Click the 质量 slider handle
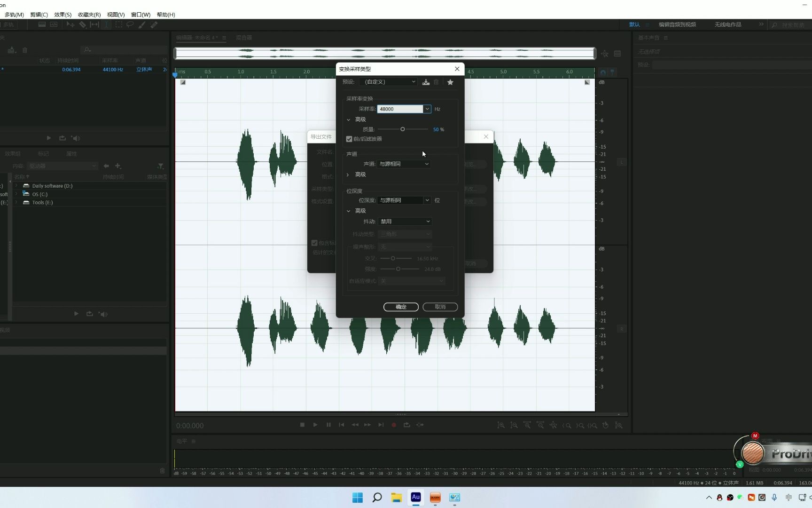Screen dimensions: 812x508 (402, 129)
